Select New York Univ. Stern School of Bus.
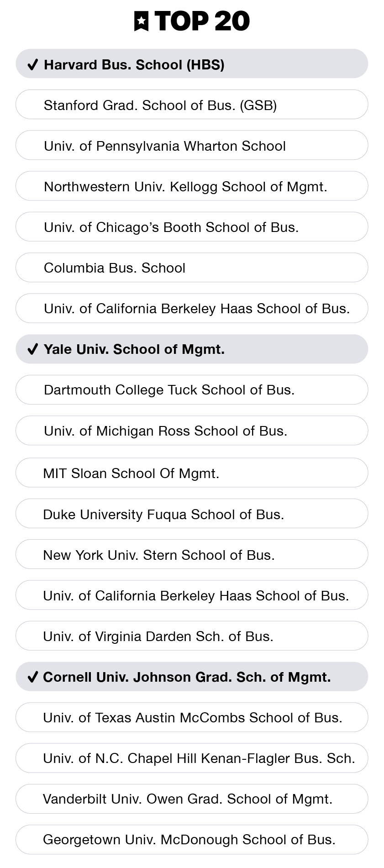Viewport: 384px width, 868px height. point(192,554)
